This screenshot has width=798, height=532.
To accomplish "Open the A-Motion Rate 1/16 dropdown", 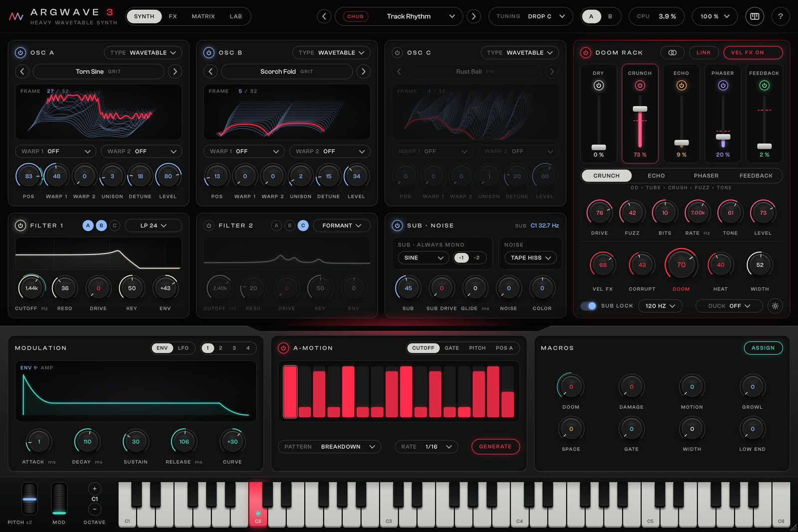I will click(x=426, y=447).
